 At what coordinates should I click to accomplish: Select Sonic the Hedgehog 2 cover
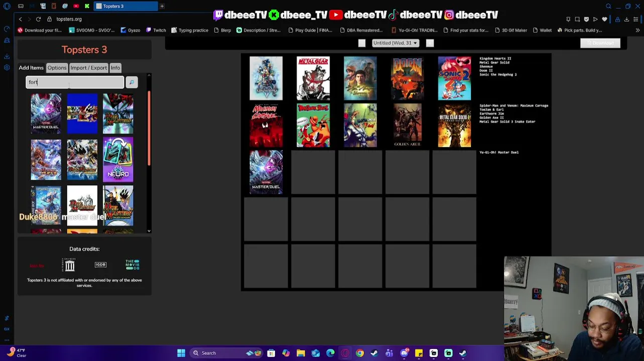coord(454,78)
